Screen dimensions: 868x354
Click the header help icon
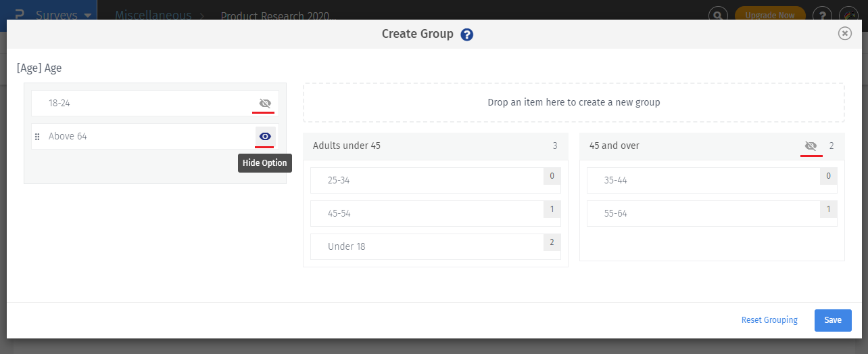[822, 14]
